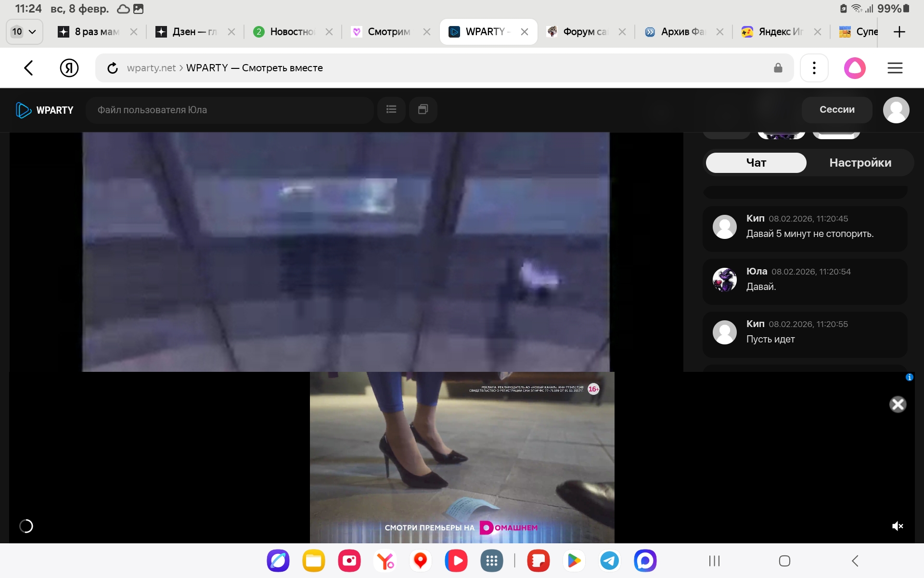Switch to the Чат tab
The width and height of the screenshot is (924, 578).
coord(756,163)
